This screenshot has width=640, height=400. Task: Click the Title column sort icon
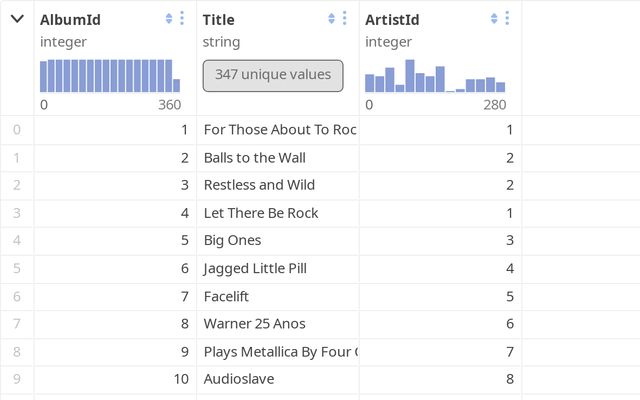pos(332,19)
